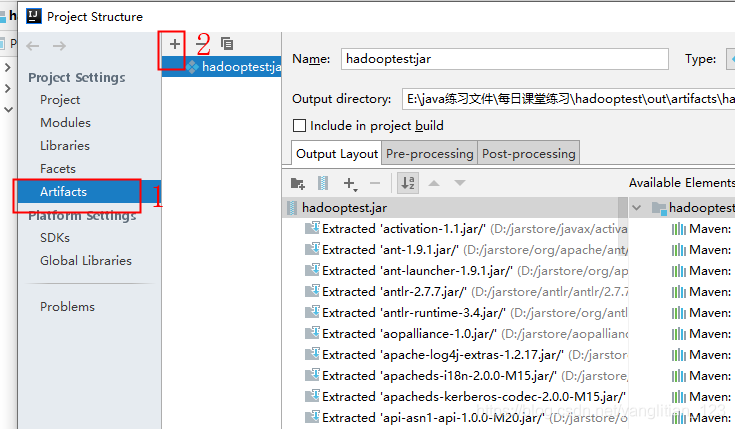Image resolution: width=735 pixels, height=429 pixels.
Task: Select hadooptest module in Available Elements
Action: [x=701, y=208]
